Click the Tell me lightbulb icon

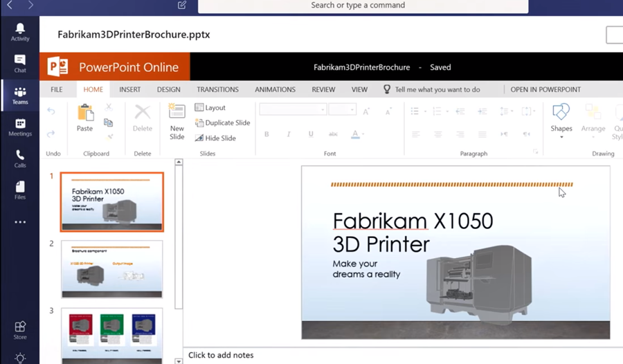386,89
